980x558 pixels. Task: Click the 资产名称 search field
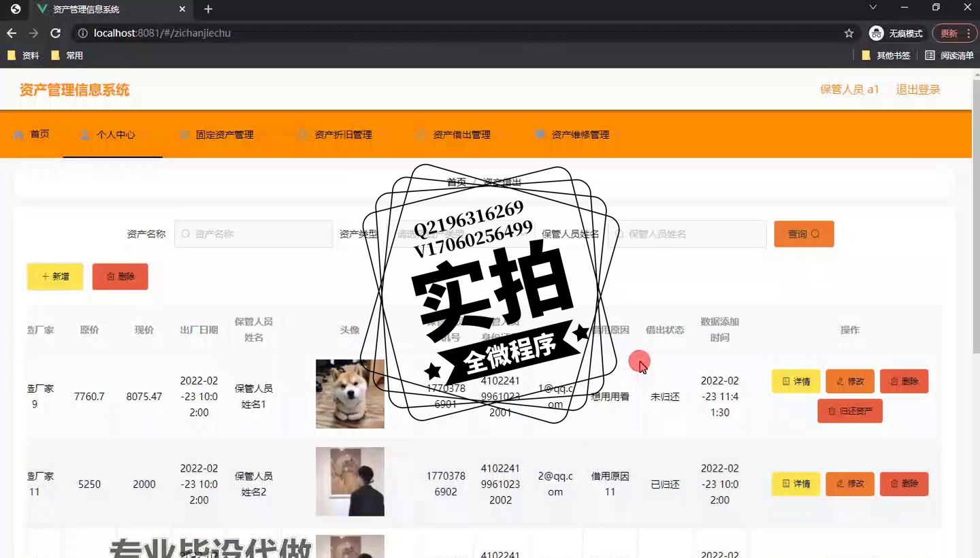coord(253,234)
